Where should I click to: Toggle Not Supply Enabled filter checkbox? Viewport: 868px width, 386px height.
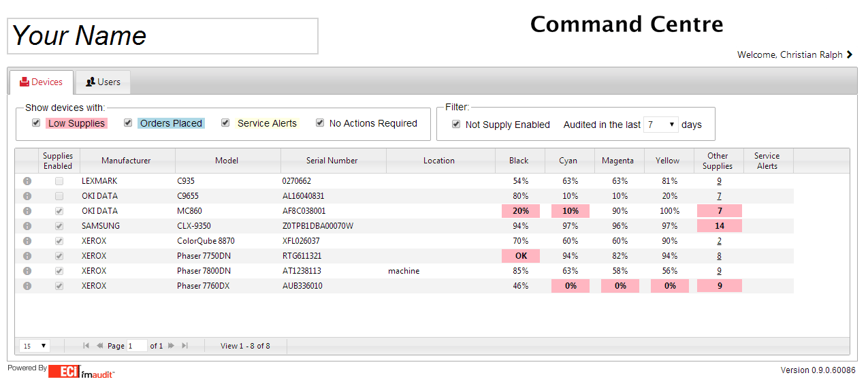[x=456, y=125]
